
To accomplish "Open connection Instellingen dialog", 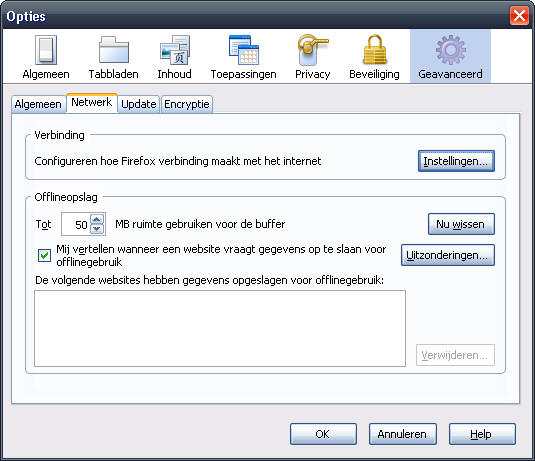I will (456, 161).
